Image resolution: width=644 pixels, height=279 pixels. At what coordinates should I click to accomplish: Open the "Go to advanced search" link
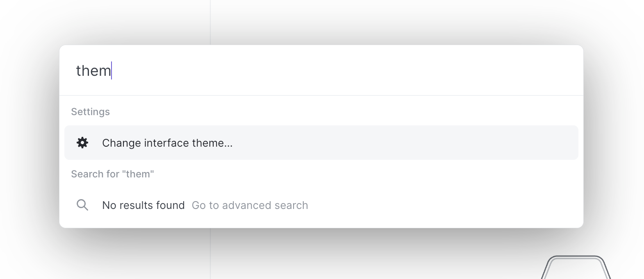coord(250,205)
